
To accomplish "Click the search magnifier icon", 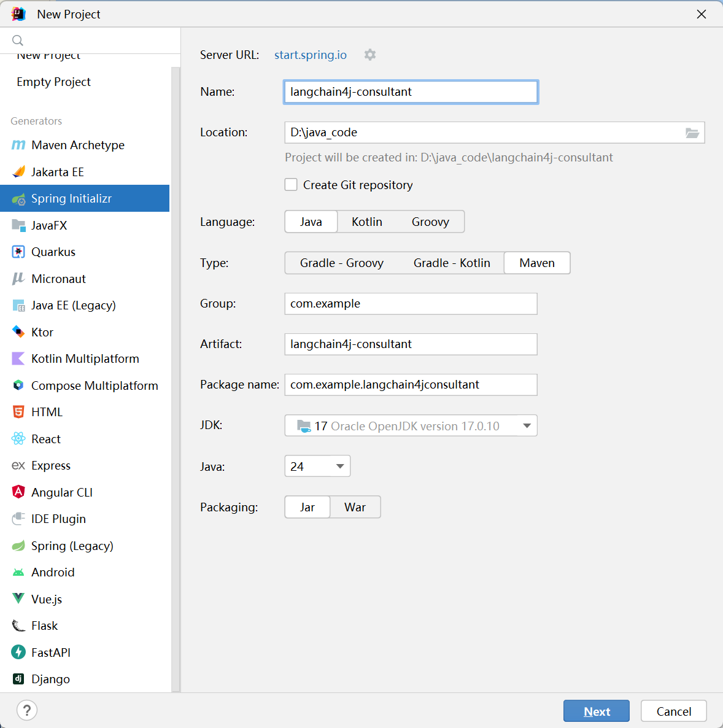I will (18, 41).
